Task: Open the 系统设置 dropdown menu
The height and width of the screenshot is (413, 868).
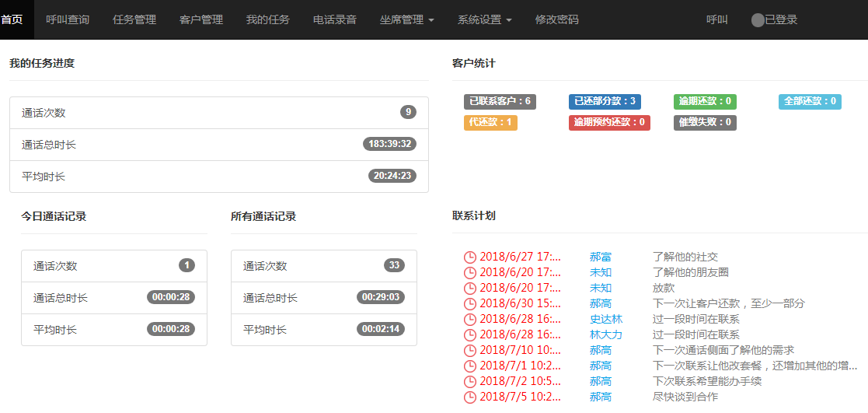Action: click(x=484, y=19)
